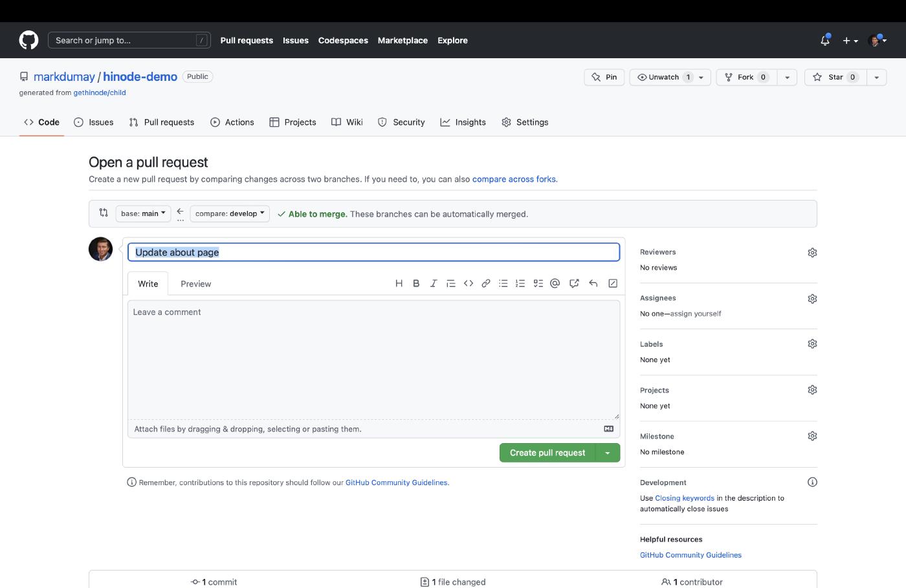Open the hinode-demo repository link
The height and width of the screenshot is (588, 906).
coord(140,76)
